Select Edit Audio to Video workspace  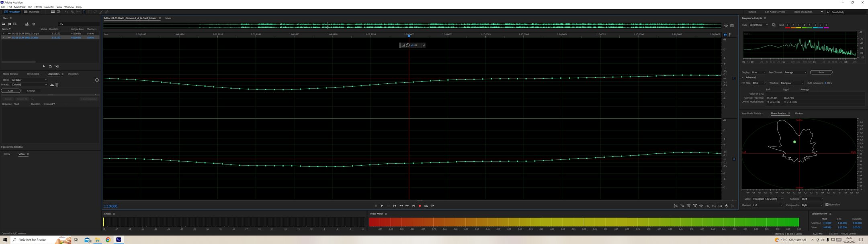(x=775, y=12)
